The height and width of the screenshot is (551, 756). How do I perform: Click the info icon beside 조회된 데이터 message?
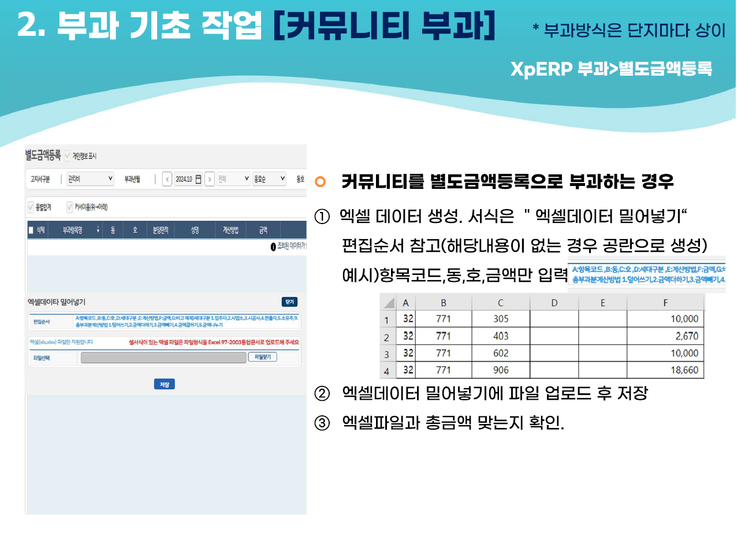(x=273, y=247)
